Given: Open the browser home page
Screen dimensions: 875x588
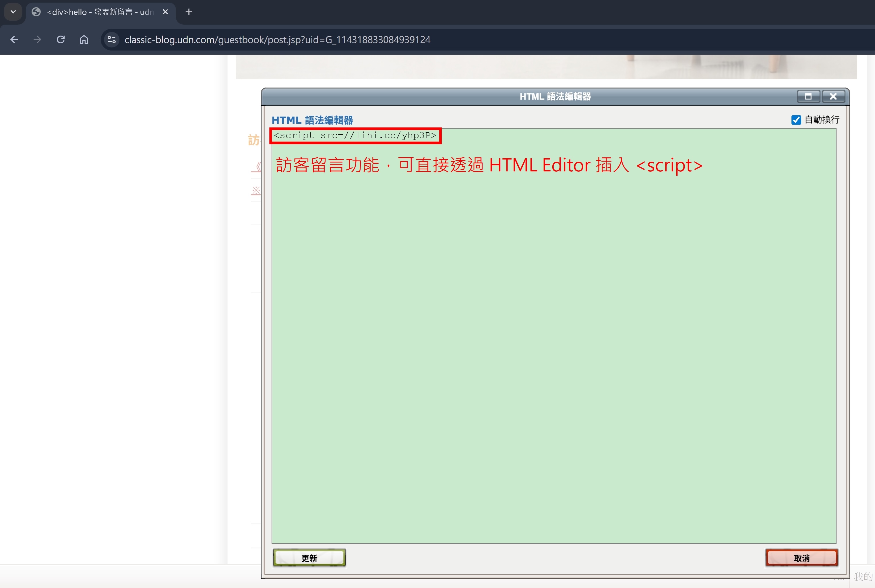Looking at the screenshot, I should [84, 39].
